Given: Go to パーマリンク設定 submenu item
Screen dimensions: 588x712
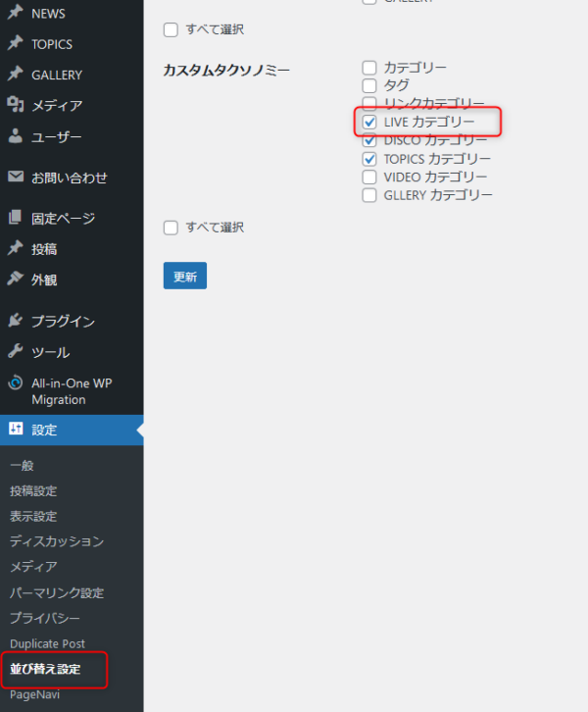Looking at the screenshot, I should click(57, 592).
